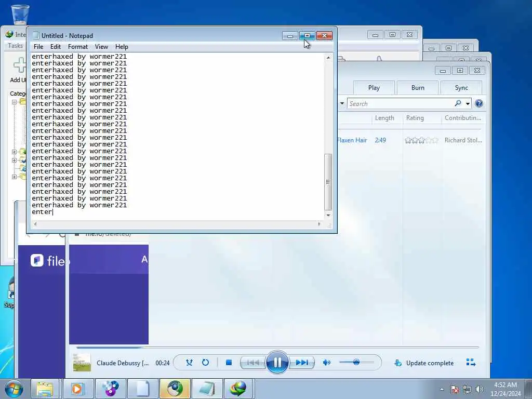Click the Add URL plus icon in IDM
The height and width of the screenshot is (399, 532).
point(20,65)
